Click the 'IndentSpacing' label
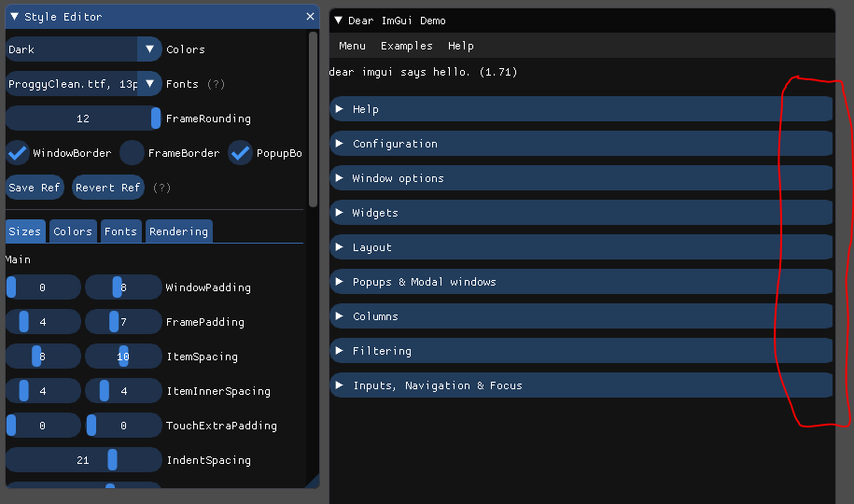The width and height of the screenshot is (854, 504). tap(208, 460)
